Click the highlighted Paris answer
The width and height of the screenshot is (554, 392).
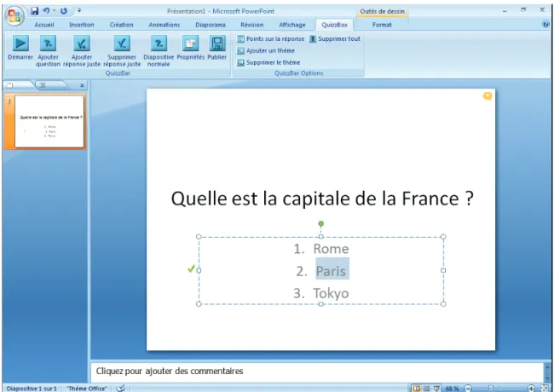[331, 271]
